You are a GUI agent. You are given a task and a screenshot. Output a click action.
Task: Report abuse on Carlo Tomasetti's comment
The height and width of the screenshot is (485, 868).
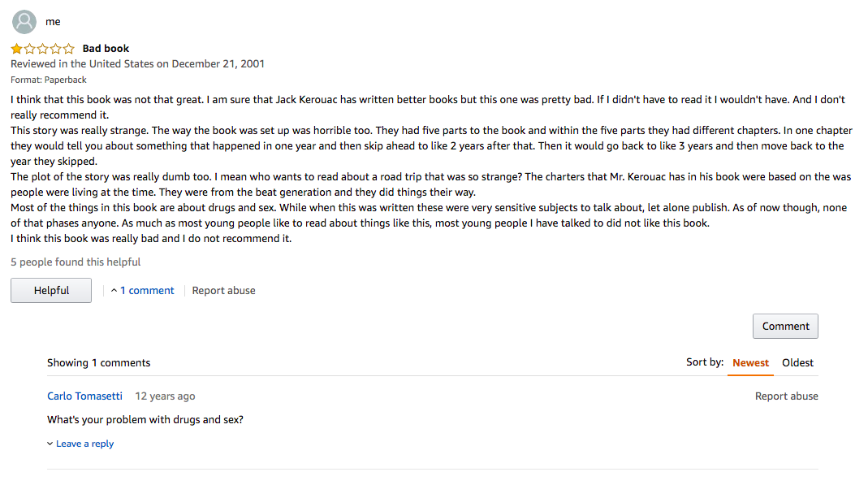click(786, 396)
